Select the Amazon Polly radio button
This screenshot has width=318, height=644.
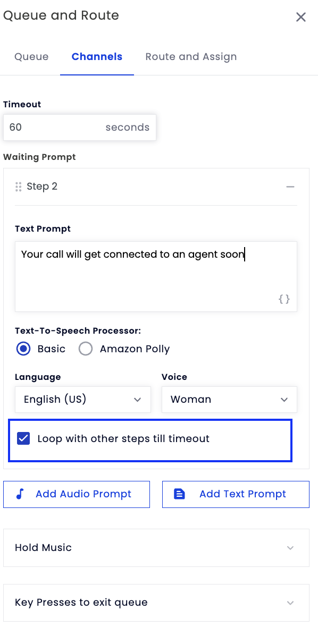click(86, 349)
